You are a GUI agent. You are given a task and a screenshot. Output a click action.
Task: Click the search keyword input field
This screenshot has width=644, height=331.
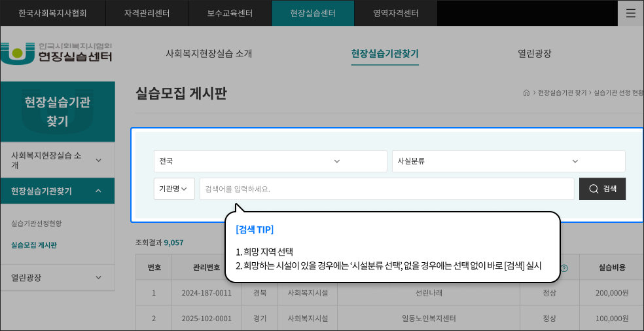pyautogui.click(x=386, y=189)
